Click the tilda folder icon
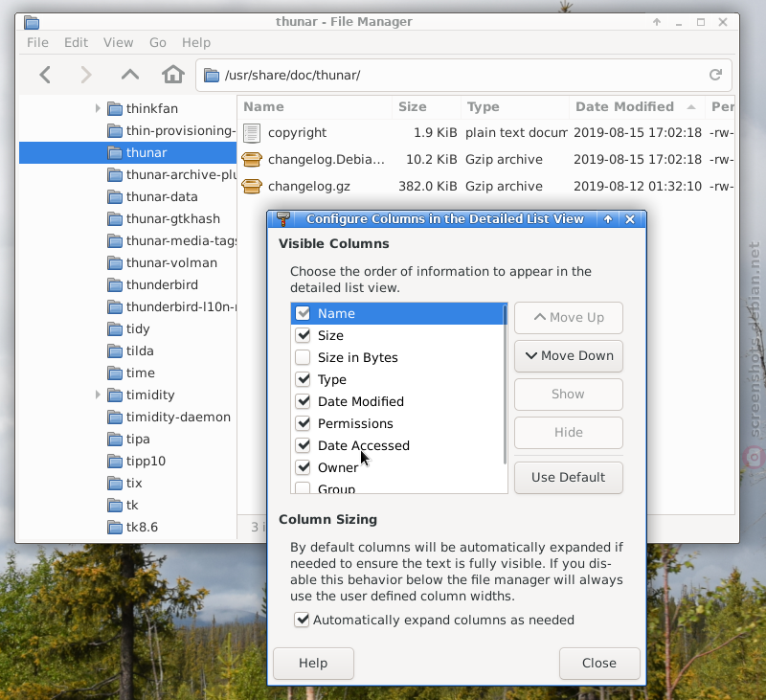Image resolution: width=766 pixels, height=700 pixels. point(115,351)
